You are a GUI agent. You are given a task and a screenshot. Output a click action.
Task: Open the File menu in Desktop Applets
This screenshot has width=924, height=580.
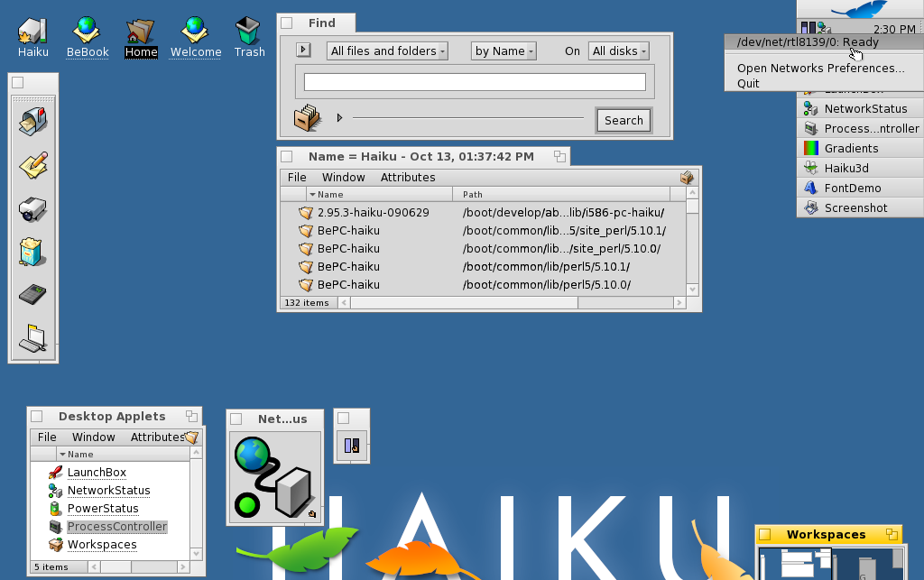point(46,437)
